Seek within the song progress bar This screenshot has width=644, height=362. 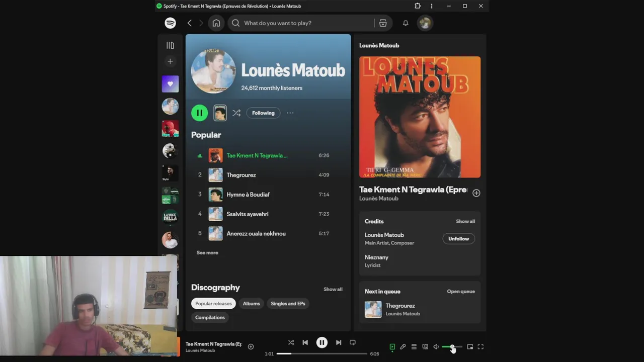pyautogui.click(x=322, y=354)
